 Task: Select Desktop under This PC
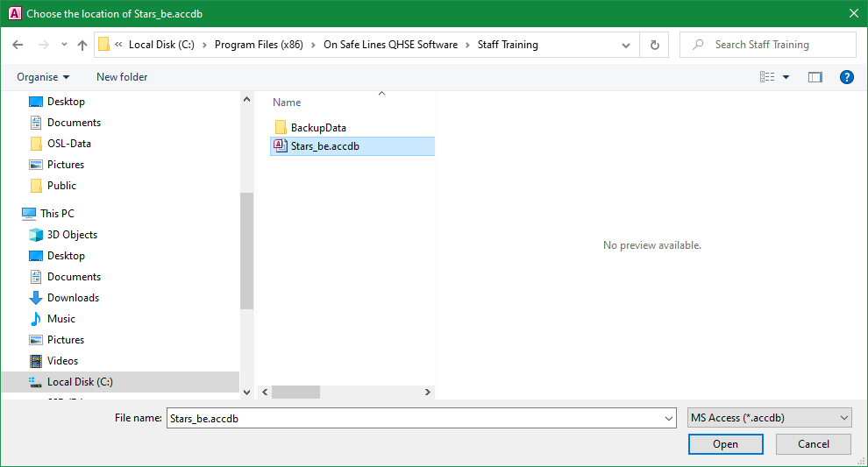pos(66,256)
